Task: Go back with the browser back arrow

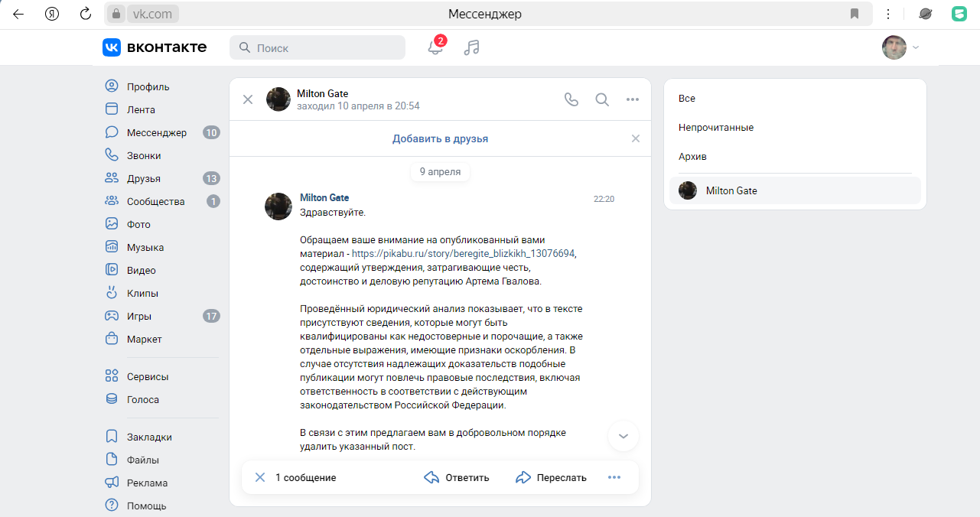Action: point(18,14)
